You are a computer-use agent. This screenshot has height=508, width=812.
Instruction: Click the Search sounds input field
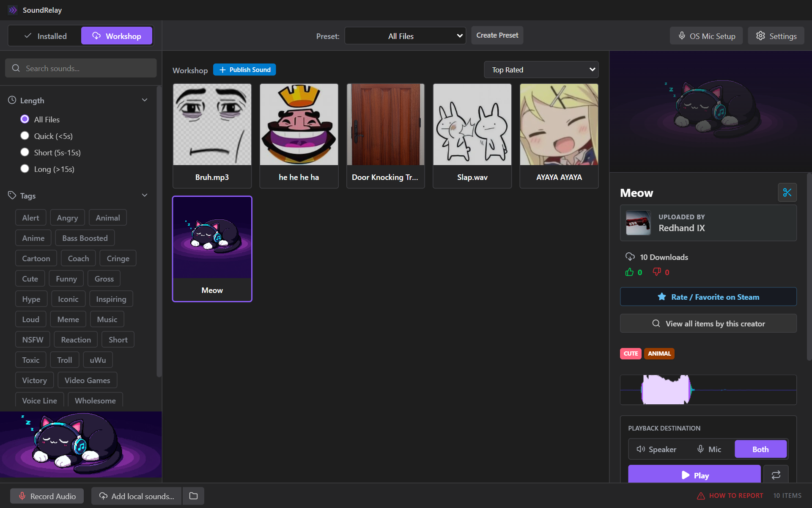pyautogui.click(x=81, y=68)
